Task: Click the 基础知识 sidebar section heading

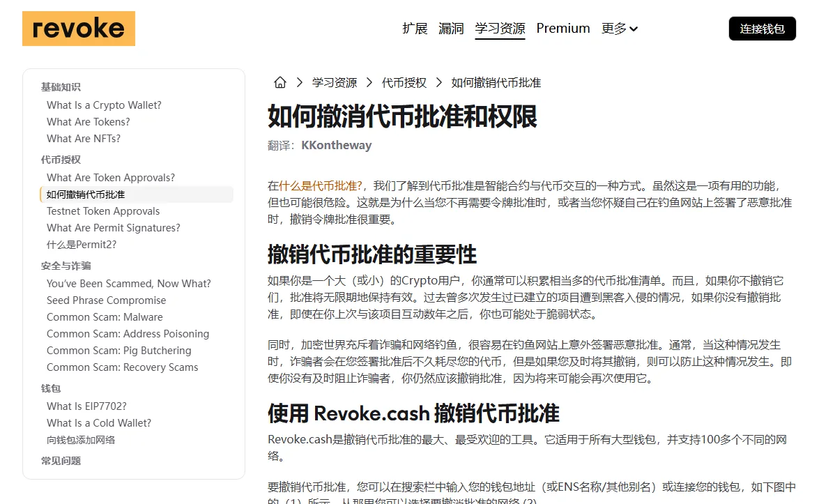Action: (61, 87)
